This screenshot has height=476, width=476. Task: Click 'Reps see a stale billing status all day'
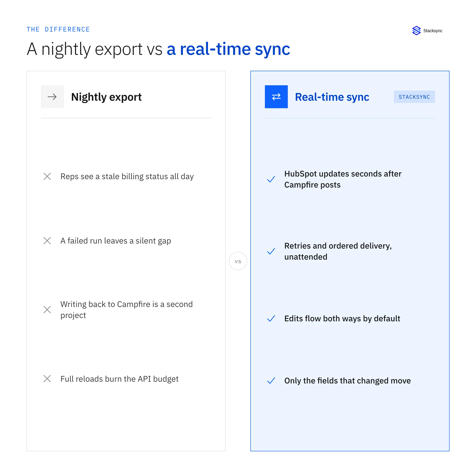pos(127,176)
